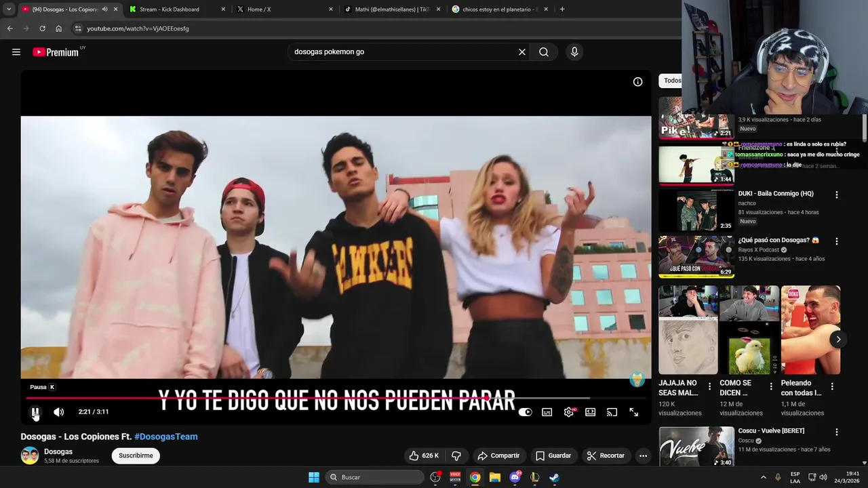This screenshot has height=488, width=868.
Task: Open '¿Qué pasó con Dosogas?' video title
Action: (778, 240)
